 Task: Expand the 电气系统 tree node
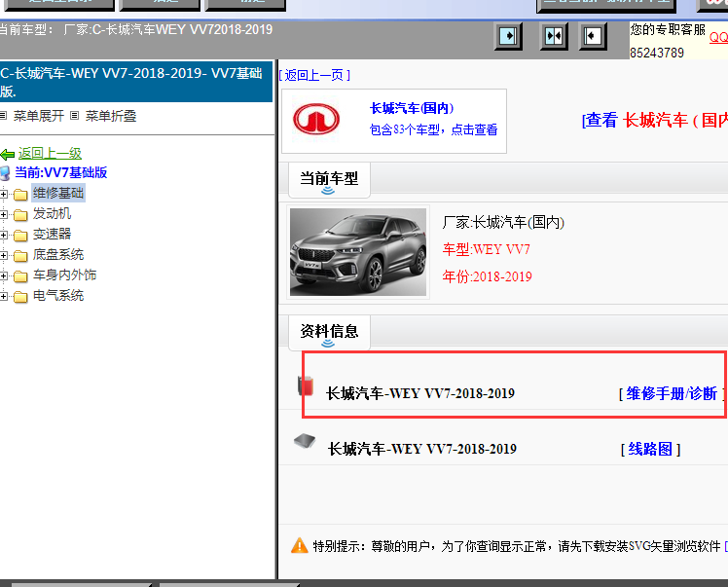point(4,296)
